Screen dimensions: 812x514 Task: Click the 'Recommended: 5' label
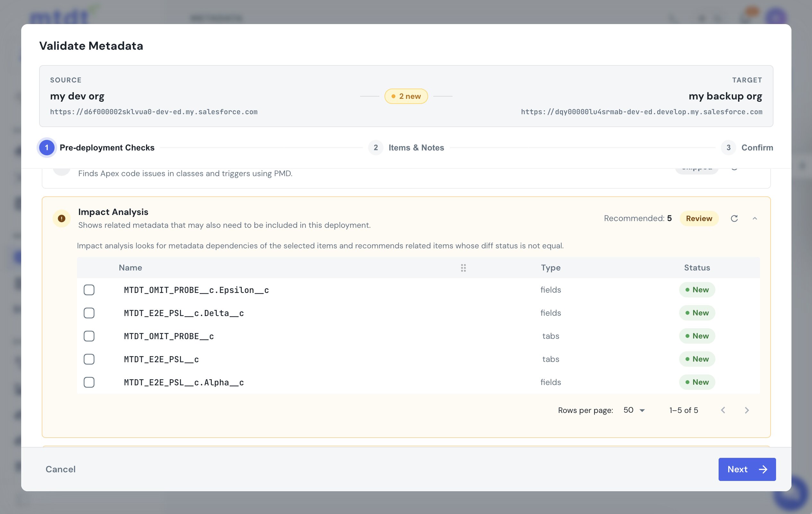pyautogui.click(x=638, y=218)
